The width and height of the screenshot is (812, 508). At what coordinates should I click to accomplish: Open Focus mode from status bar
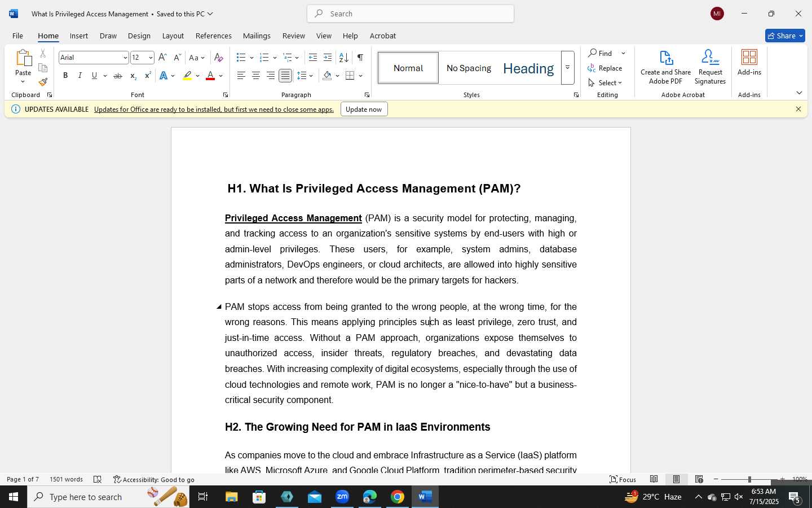tap(623, 479)
